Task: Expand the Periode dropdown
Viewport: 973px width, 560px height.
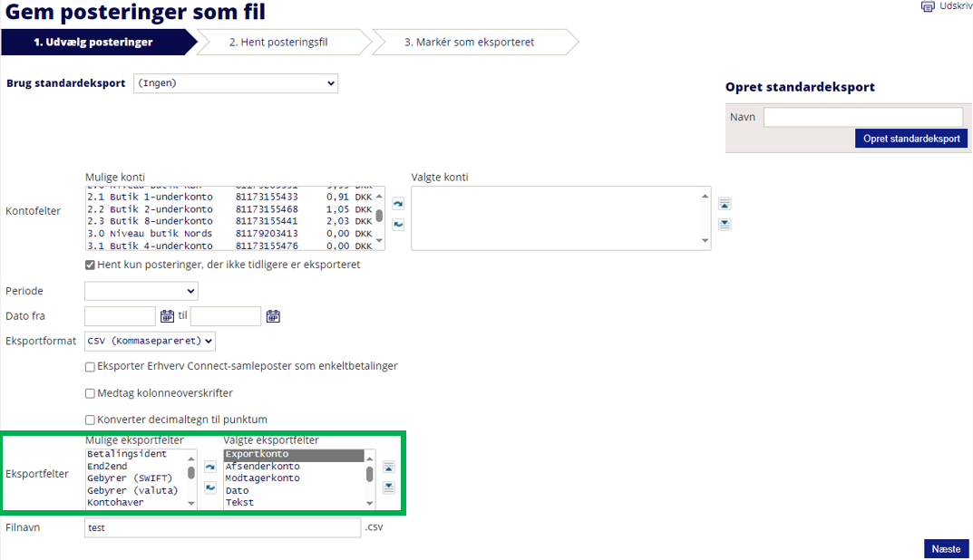Action: (141, 291)
